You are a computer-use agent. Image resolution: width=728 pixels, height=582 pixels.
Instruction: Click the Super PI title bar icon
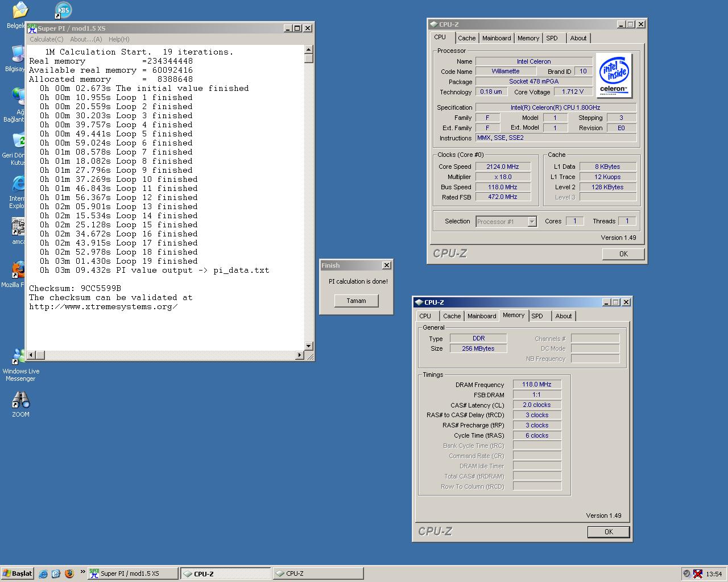(x=32, y=28)
